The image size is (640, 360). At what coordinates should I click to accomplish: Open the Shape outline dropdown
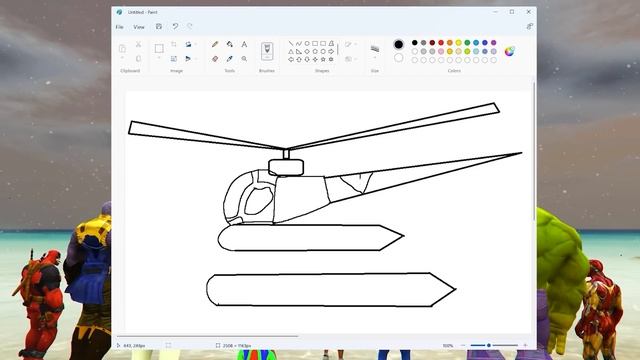350,44
